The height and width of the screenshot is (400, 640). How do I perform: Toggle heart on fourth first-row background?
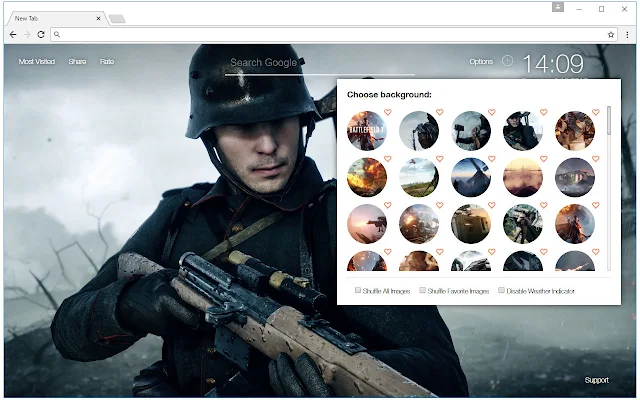[544, 112]
